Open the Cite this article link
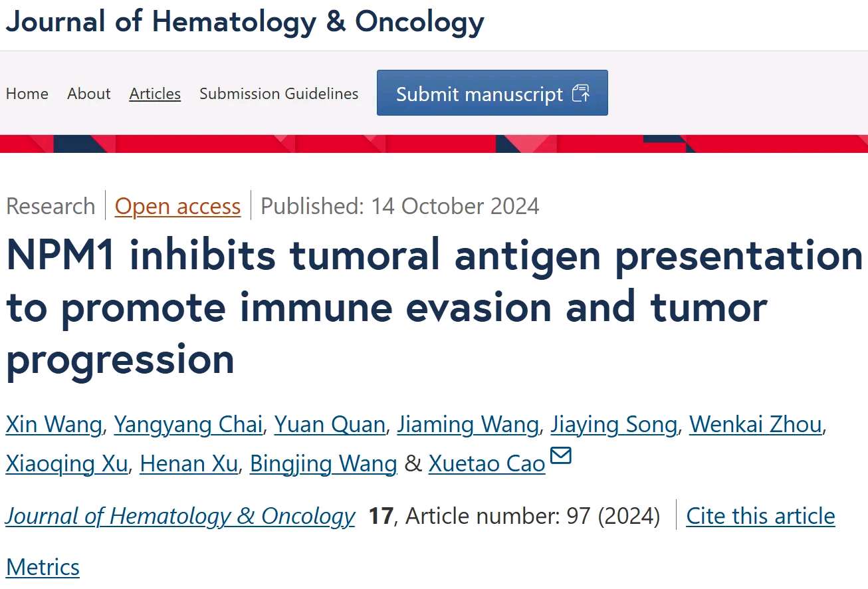Image resolution: width=868 pixels, height=589 pixels. pos(760,516)
